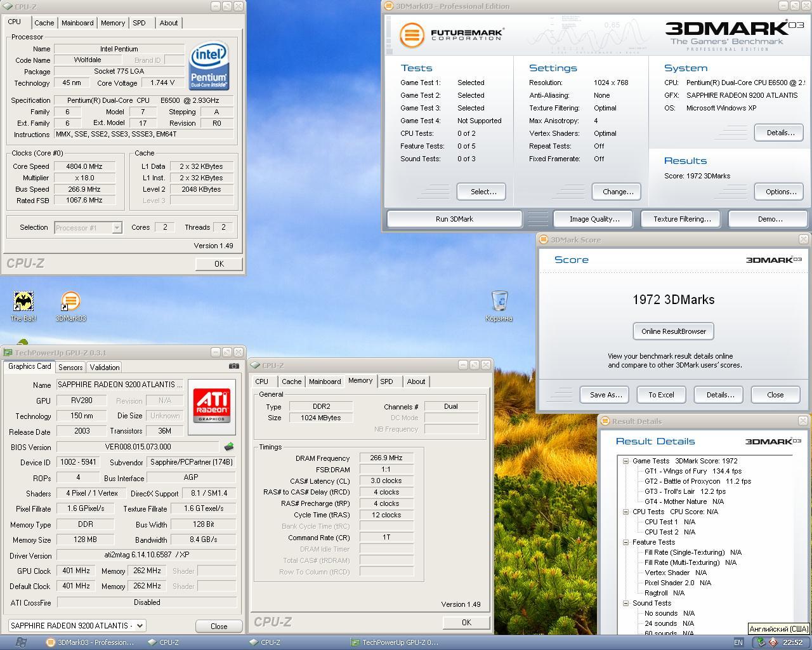
Task: Click Close in 3DMark Score window
Action: click(775, 395)
